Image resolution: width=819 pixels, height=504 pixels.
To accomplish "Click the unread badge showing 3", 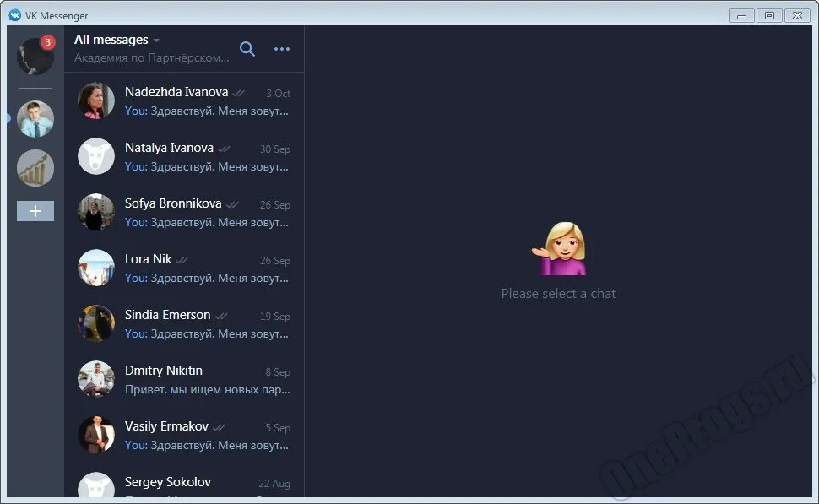I will pos(47,42).
